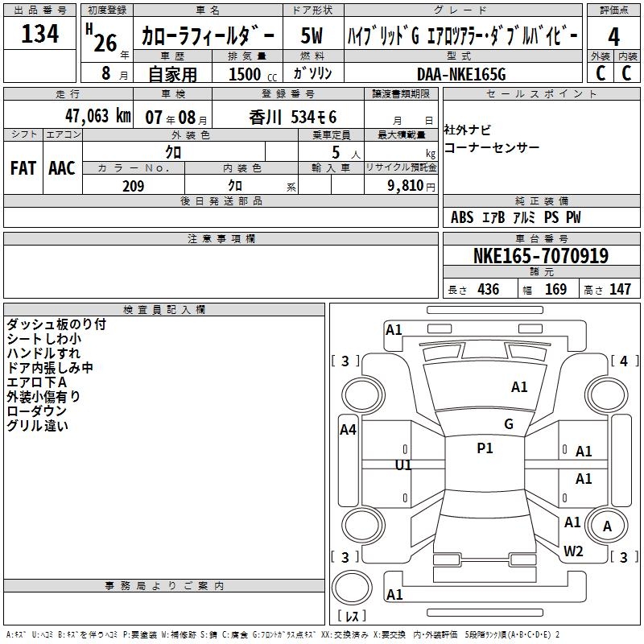Screen dimensions: 644x644
Task: Click the U1 dent mark on door
Action: [x=403, y=465]
